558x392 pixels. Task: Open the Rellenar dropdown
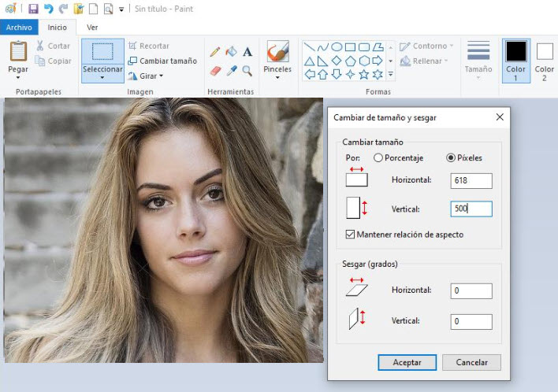coord(423,61)
